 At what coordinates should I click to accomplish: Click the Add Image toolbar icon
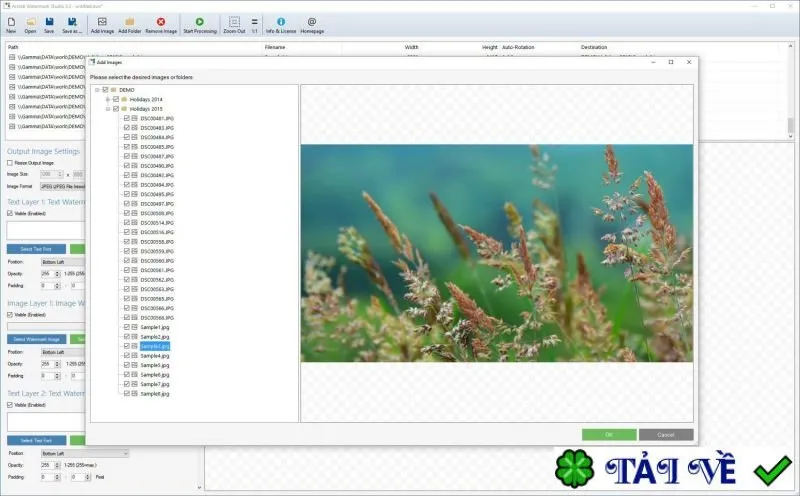[102, 22]
